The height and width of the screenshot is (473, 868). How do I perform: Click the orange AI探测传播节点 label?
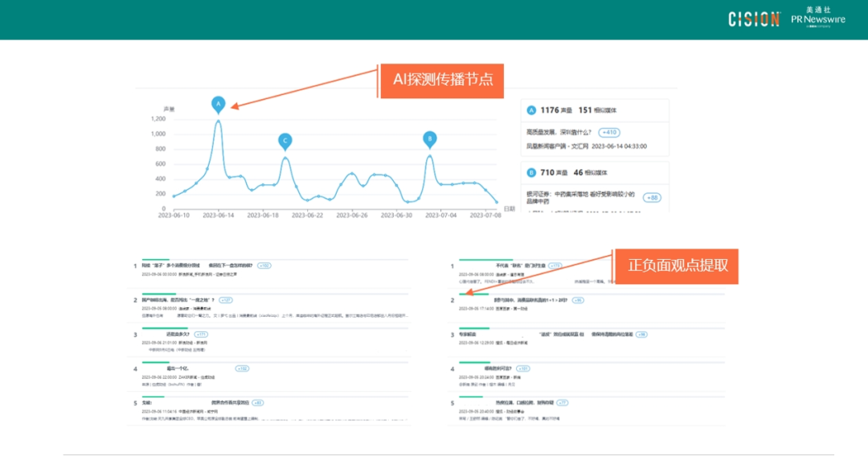pyautogui.click(x=442, y=80)
